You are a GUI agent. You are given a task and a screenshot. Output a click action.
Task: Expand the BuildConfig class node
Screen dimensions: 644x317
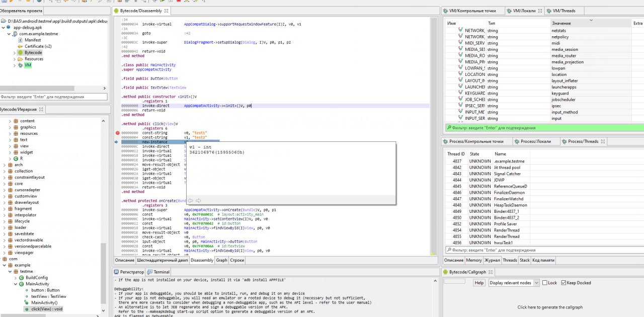coord(16,278)
